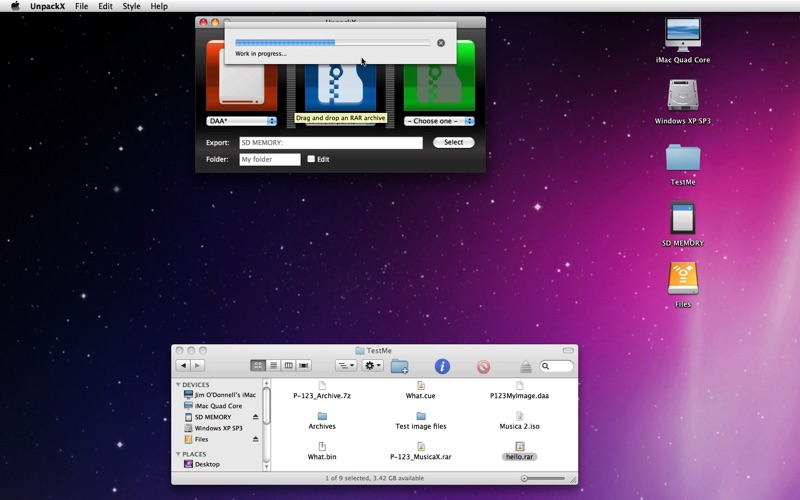Viewport: 800px width, 500px height.
Task: Click the work progress bar
Action: pos(333,43)
